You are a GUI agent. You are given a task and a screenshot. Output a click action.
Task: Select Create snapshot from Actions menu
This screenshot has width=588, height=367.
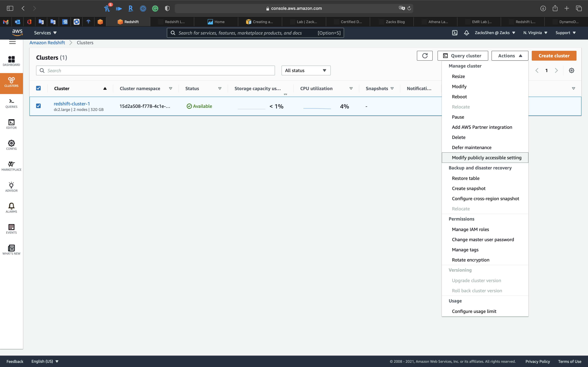point(468,189)
